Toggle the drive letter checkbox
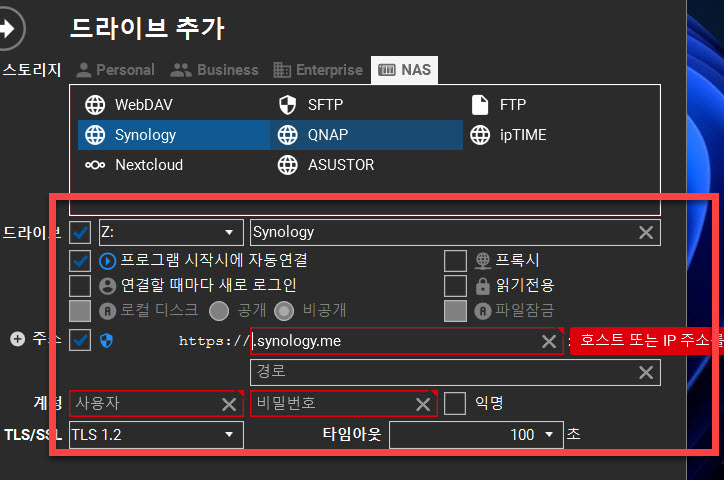Screen dimensions: 724x480 coord(80,232)
